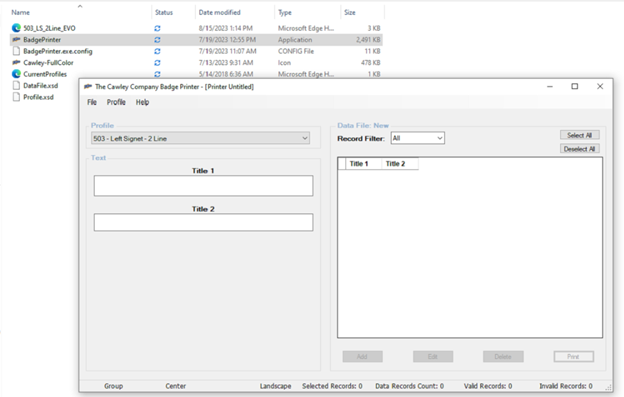Open the File menu in Badge Printer

pos(92,102)
